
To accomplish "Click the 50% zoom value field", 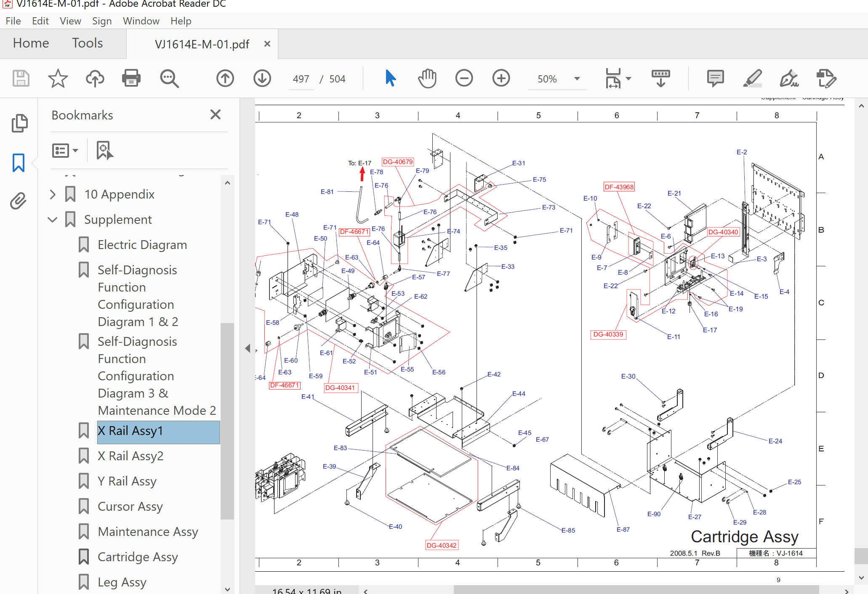I will [547, 79].
